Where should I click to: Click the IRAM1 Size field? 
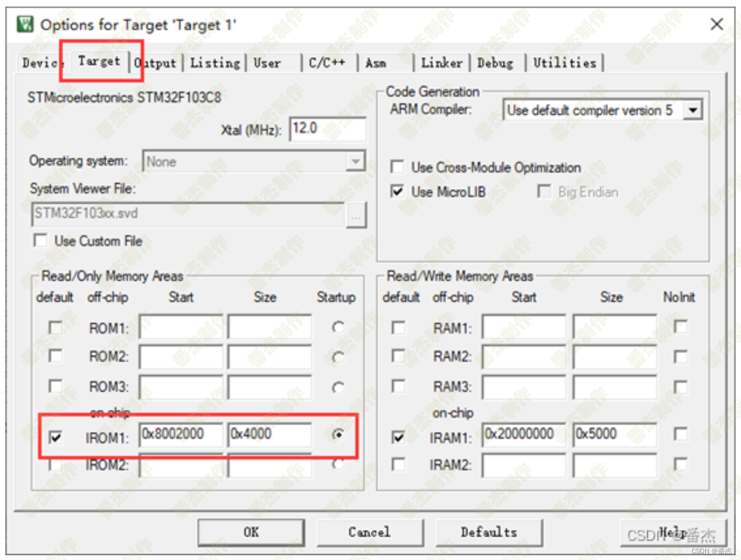(614, 436)
